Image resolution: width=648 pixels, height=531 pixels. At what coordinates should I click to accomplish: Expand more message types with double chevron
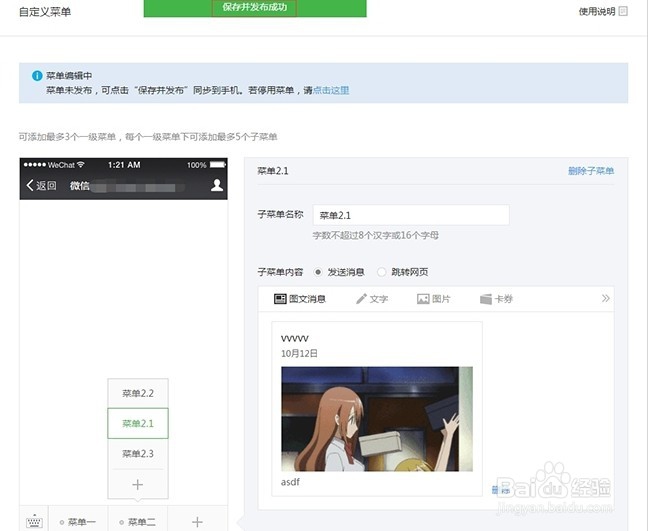[x=605, y=298]
